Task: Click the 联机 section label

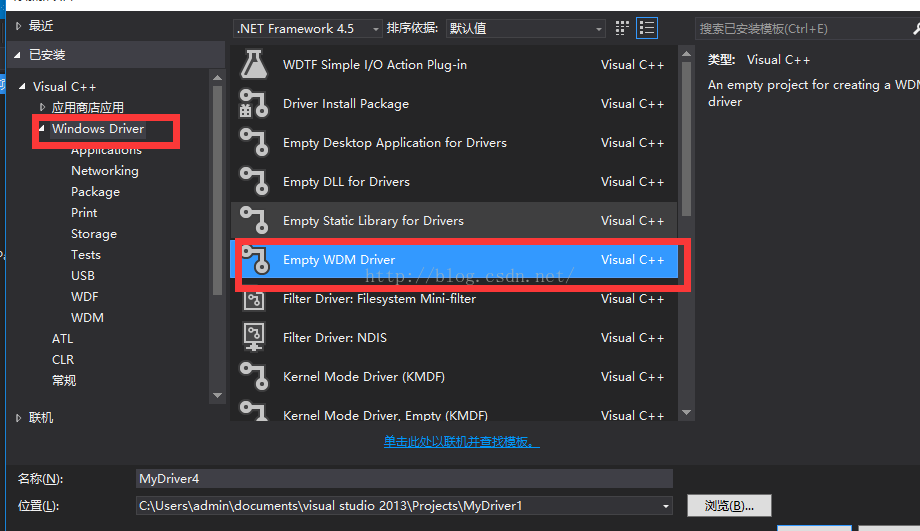Action: pyautogui.click(x=41, y=418)
